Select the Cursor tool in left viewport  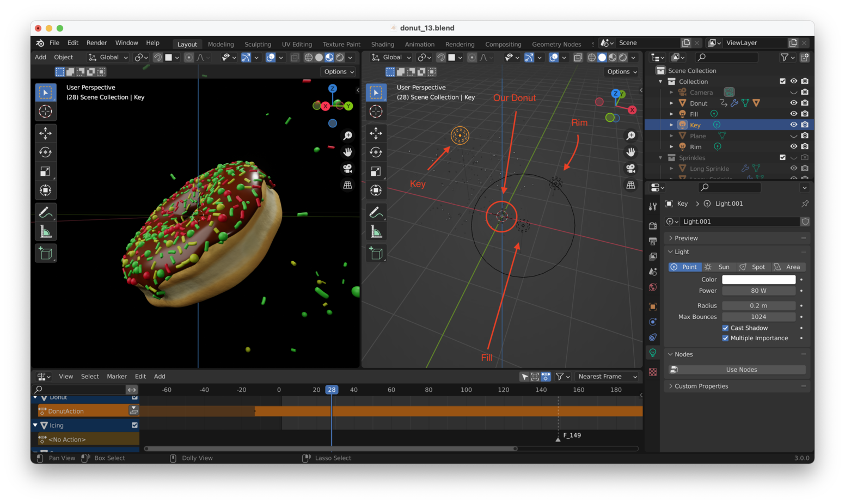click(46, 112)
